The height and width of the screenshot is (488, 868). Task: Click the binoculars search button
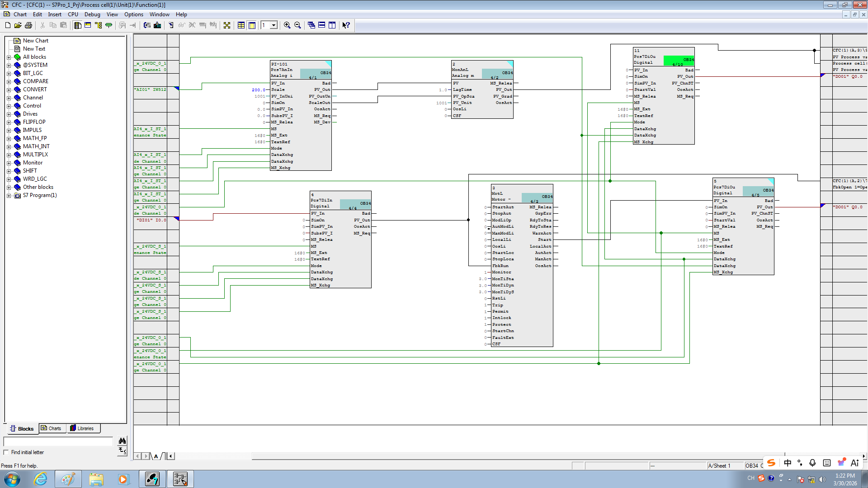[122, 441]
